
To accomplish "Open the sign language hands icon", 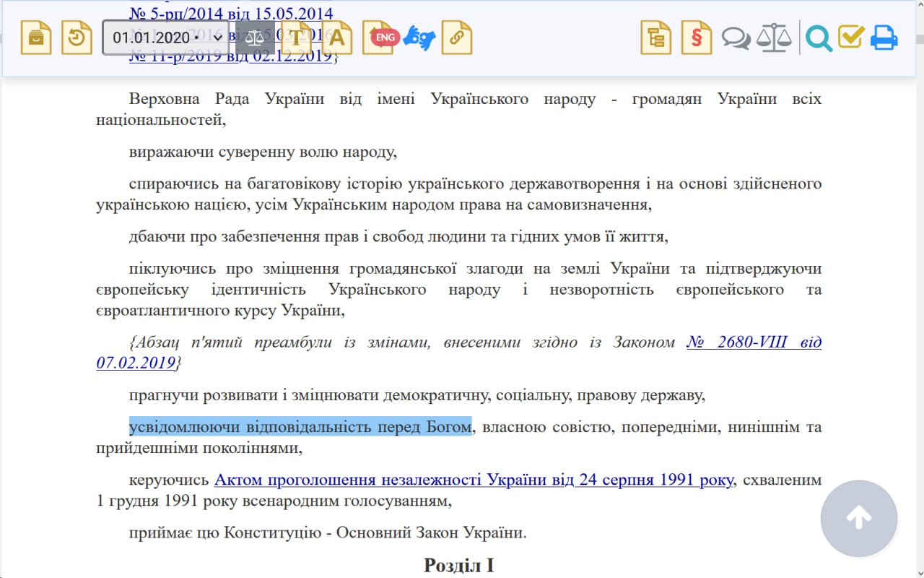I will coord(419,38).
